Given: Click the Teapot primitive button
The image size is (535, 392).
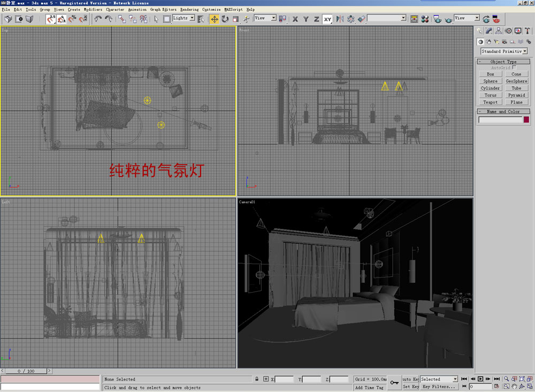Looking at the screenshot, I should 490,102.
